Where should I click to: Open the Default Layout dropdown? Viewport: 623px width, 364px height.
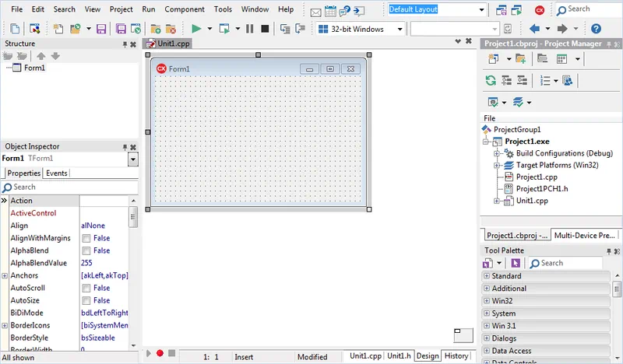click(481, 9)
